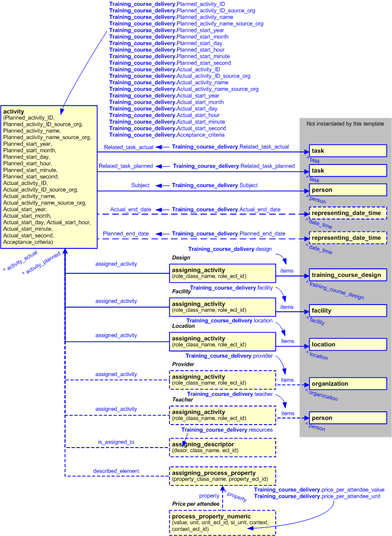Click Training_course_delivery.Actual_end_date label
This screenshot has height=536, width=392.
(226, 209)
